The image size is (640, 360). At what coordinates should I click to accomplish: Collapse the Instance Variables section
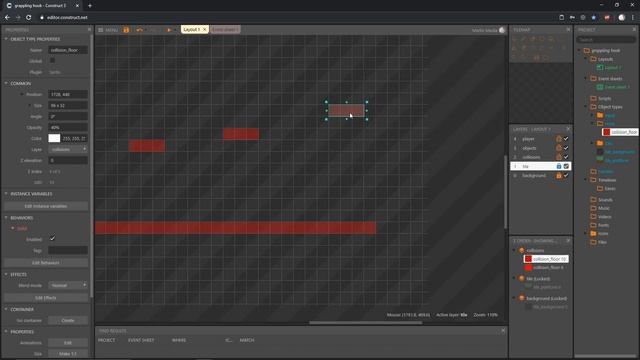[6, 193]
